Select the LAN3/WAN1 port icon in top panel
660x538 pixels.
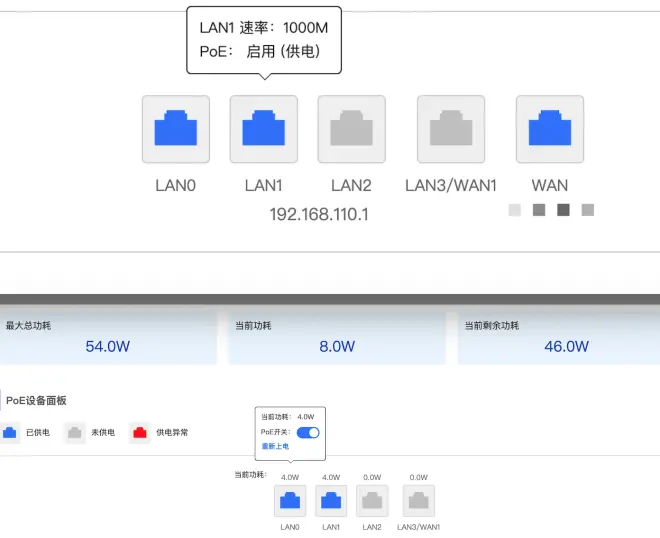pos(451,129)
